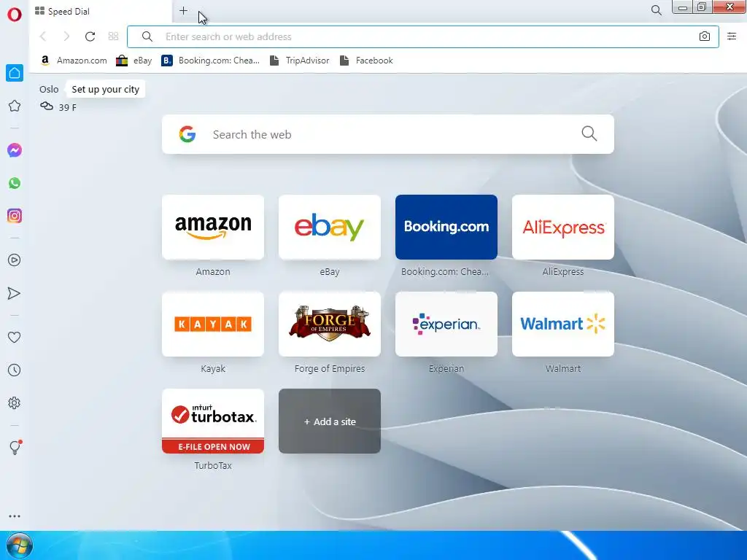The width and height of the screenshot is (747, 560).
Task: Click Set up your city button
Action: 105,89
